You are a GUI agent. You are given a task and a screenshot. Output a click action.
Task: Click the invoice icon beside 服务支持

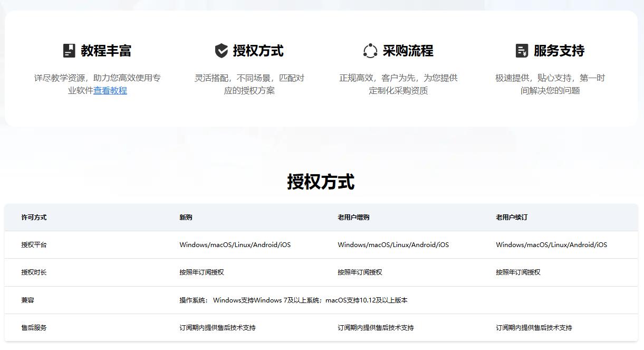pyautogui.click(x=522, y=51)
